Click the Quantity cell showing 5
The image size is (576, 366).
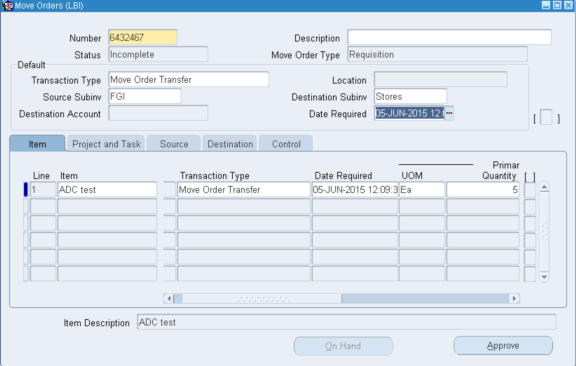[x=482, y=190]
